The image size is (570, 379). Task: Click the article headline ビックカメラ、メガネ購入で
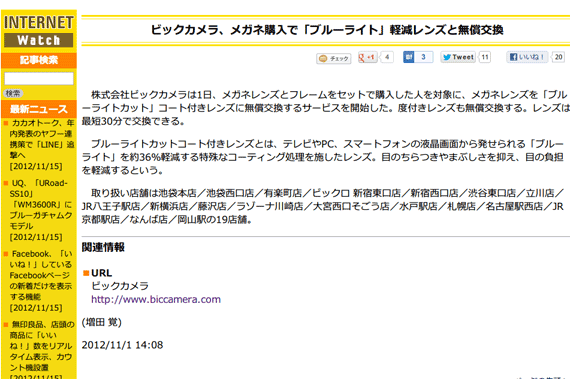(326, 30)
